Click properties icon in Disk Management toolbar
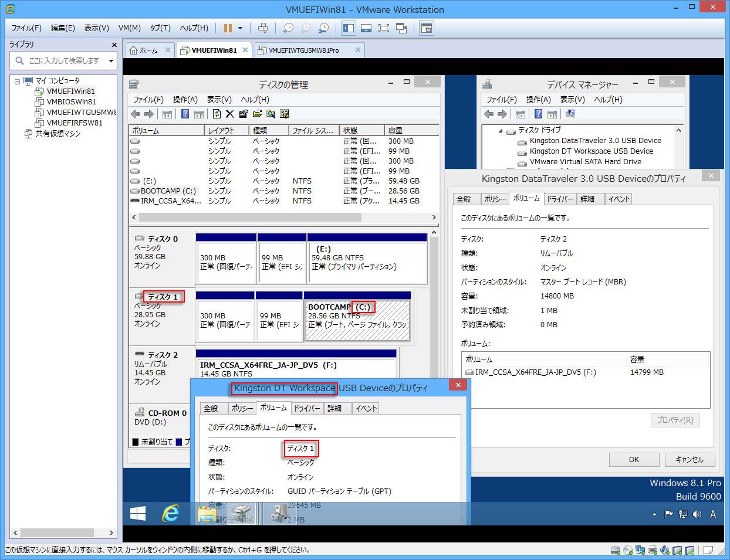The width and height of the screenshot is (730, 560). tap(244, 114)
